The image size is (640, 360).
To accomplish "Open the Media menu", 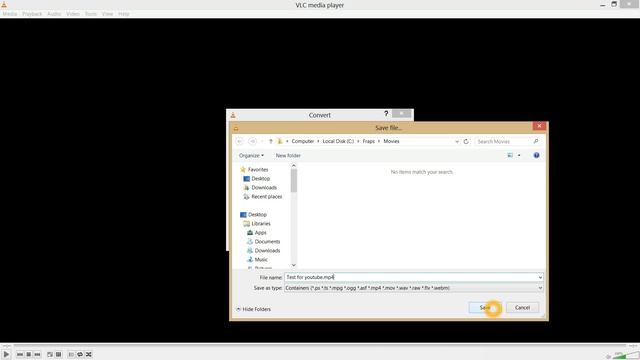I will point(10,14).
